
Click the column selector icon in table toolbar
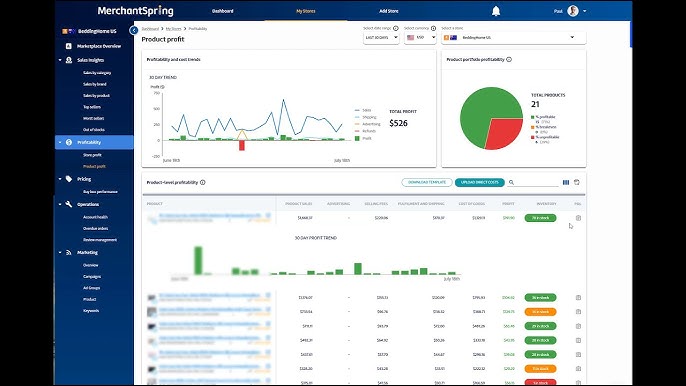[566, 182]
